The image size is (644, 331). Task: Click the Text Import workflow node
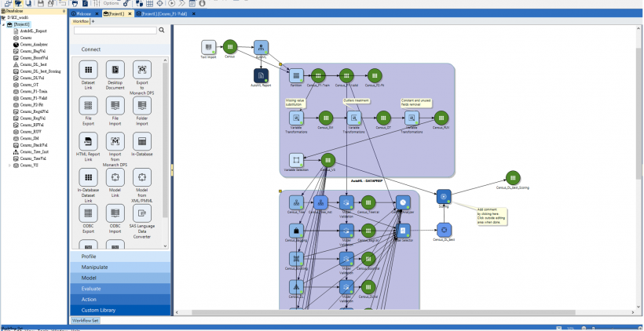(208, 47)
